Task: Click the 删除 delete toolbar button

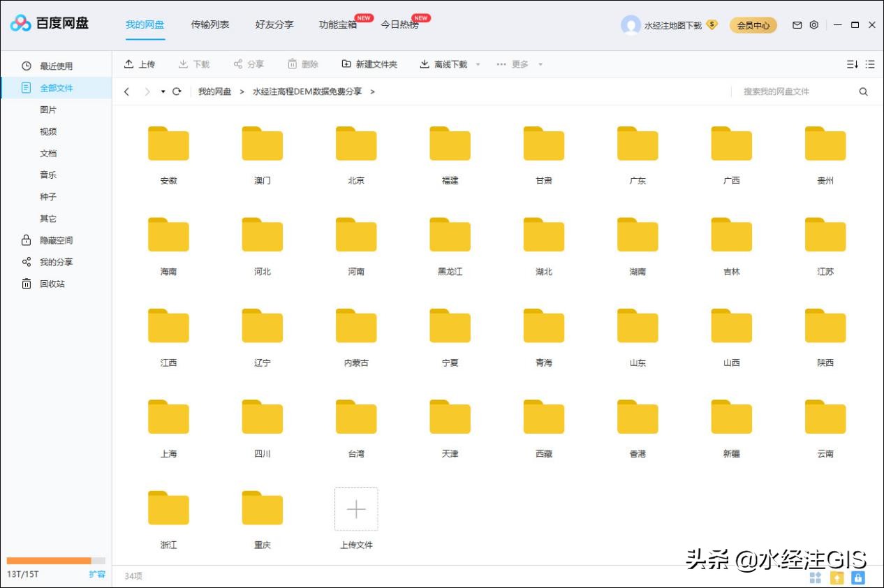Action: tap(303, 64)
